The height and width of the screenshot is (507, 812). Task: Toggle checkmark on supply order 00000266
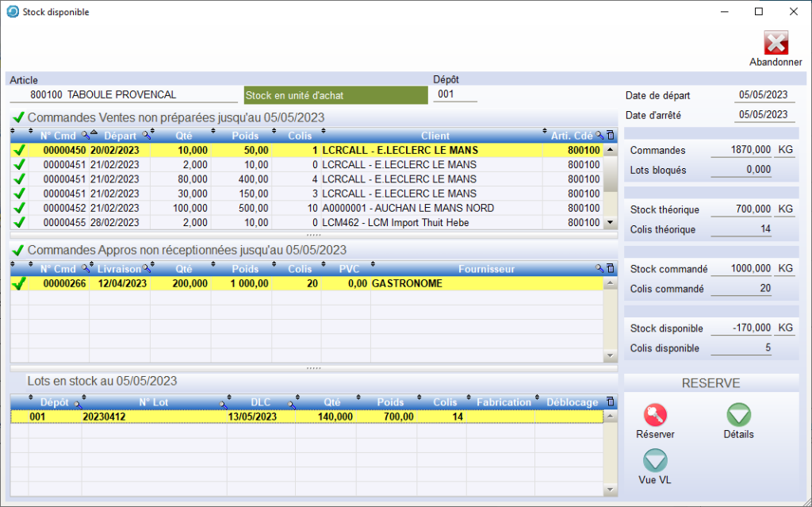pos(19,282)
